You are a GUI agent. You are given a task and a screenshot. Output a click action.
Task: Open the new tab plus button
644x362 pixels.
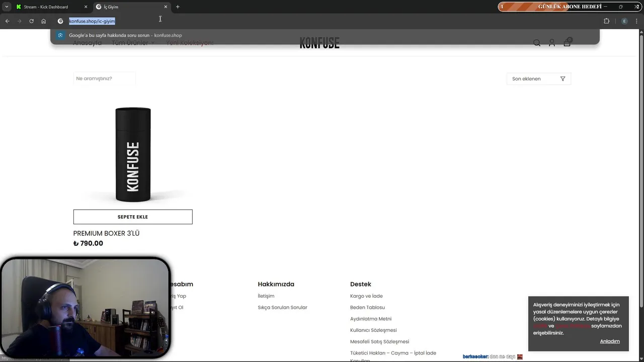[178, 7]
